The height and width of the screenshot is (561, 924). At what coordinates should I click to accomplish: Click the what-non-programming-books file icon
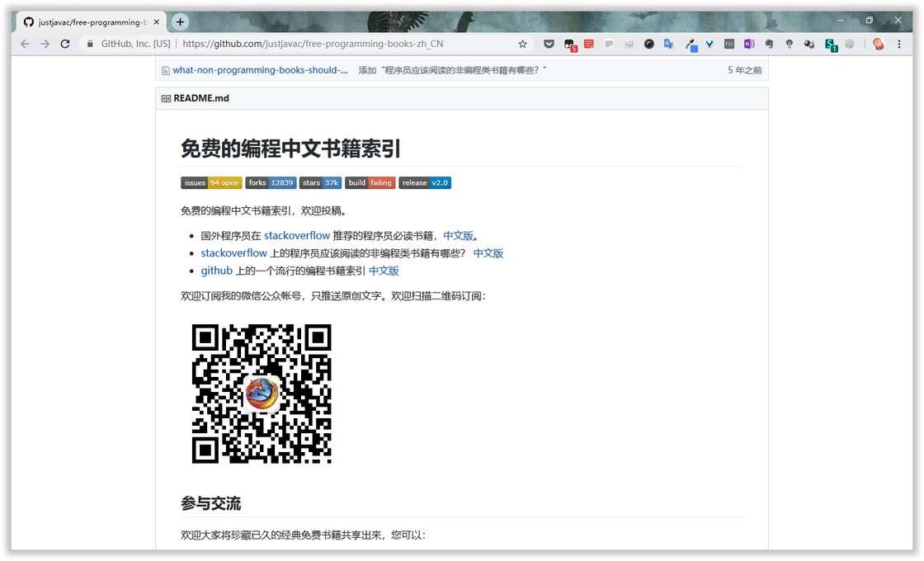click(166, 70)
